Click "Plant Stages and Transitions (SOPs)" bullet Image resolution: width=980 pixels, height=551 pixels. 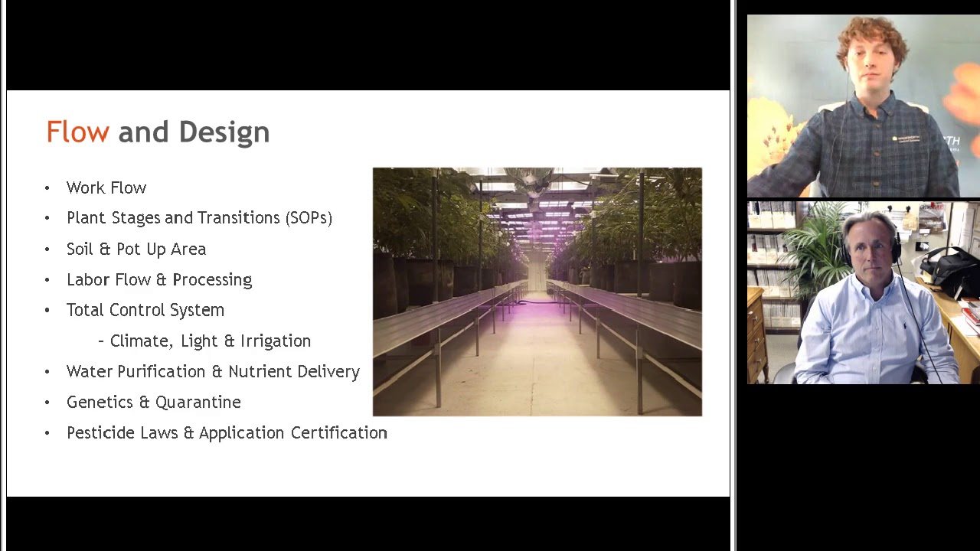[199, 218]
